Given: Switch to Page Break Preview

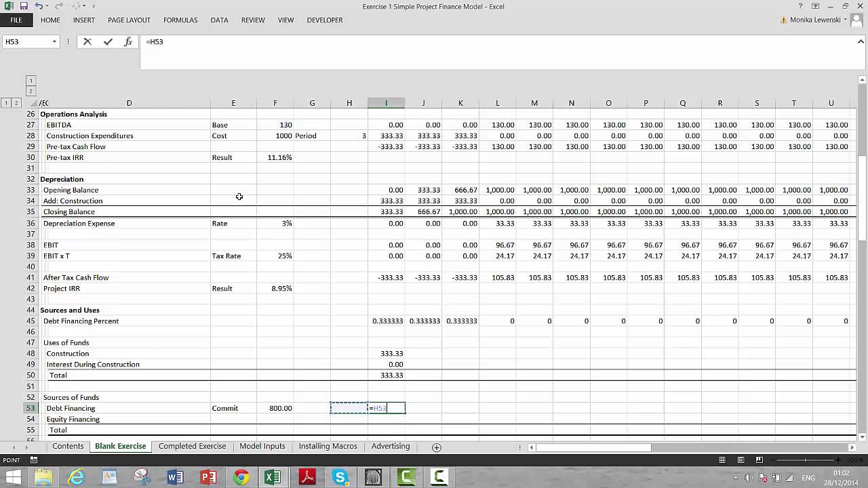Looking at the screenshot, I should coord(759,460).
